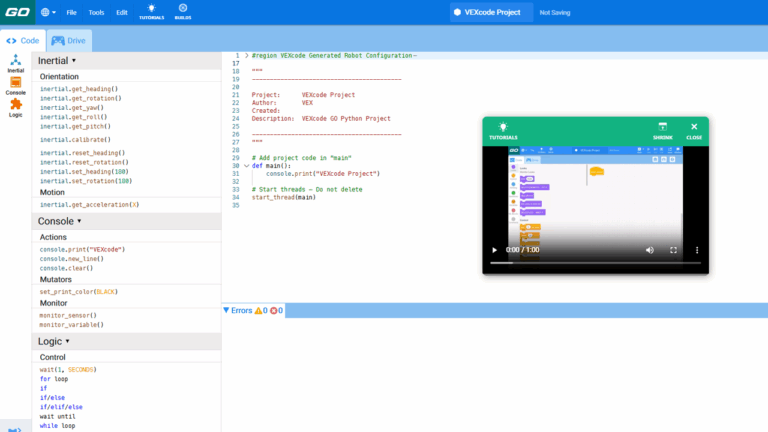
Task: Expand the folded region on line 1
Action: pos(247,55)
